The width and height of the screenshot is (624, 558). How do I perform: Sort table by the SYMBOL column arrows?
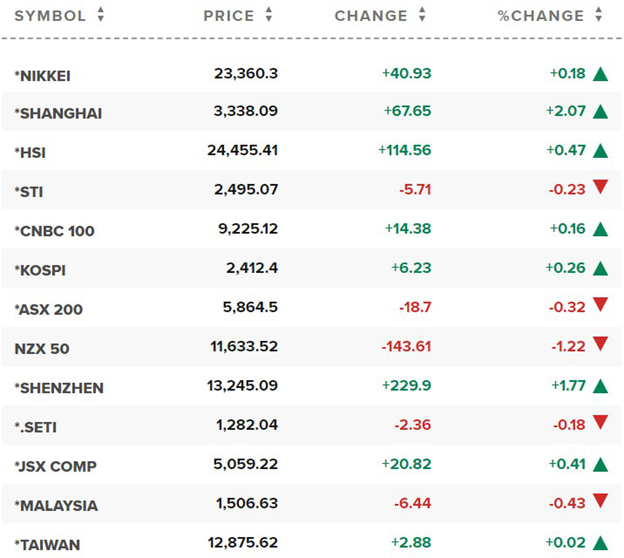click(101, 15)
